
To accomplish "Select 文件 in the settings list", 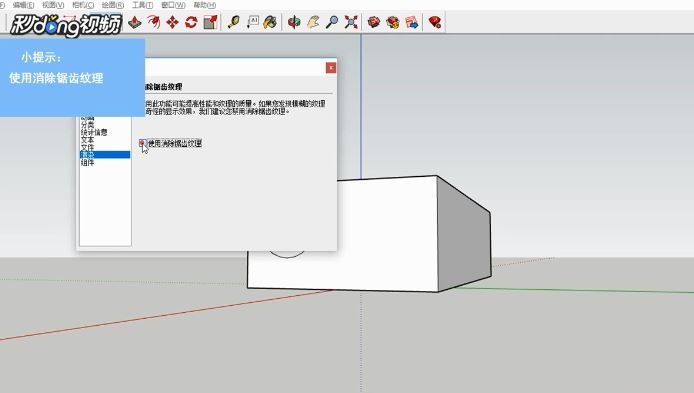I will [88, 147].
